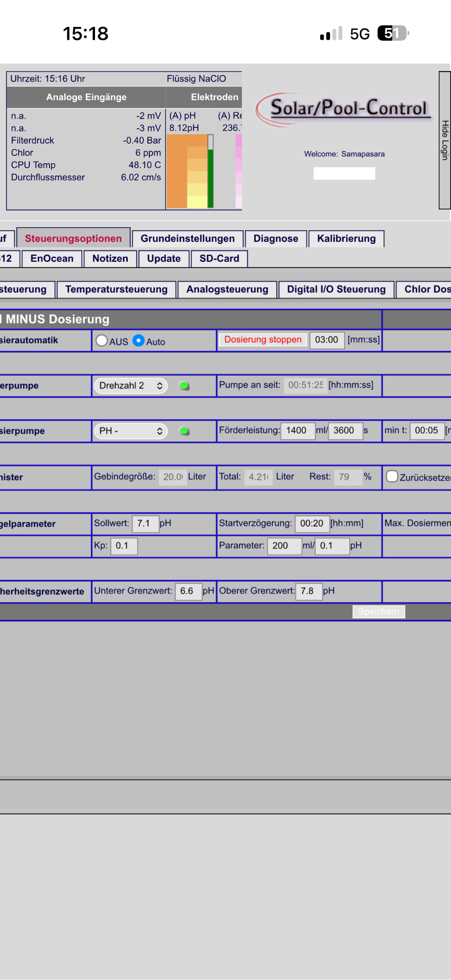Viewport: 451px width, 980px height.
Task: Click the pH electrode level bar graph
Action: tap(187, 171)
